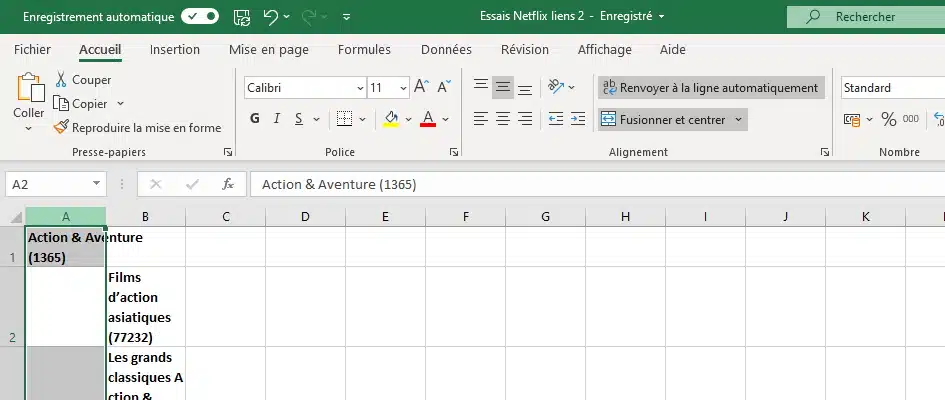Open the Fichier tab
This screenshot has height=400, width=945.
[33, 49]
